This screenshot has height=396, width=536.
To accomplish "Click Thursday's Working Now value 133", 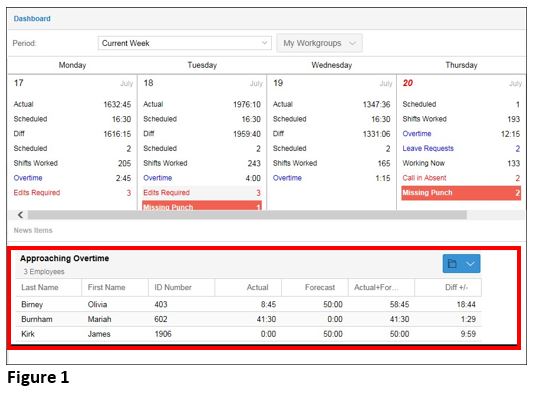I will [513, 163].
